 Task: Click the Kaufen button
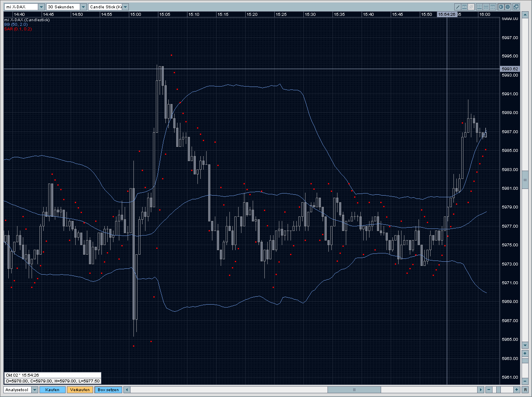(x=52, y=390)
